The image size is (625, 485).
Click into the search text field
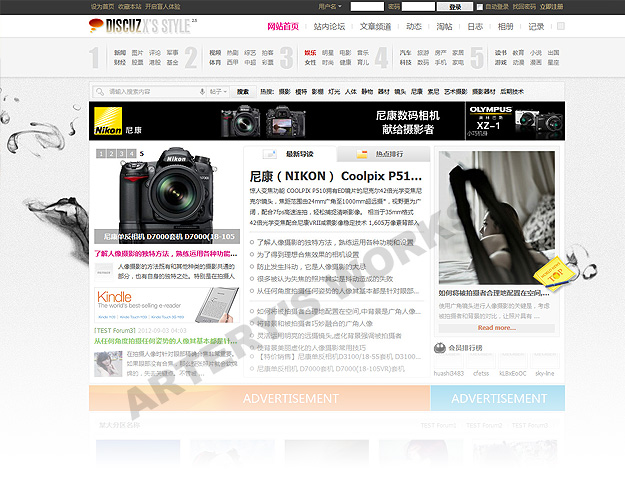[152, 91]
